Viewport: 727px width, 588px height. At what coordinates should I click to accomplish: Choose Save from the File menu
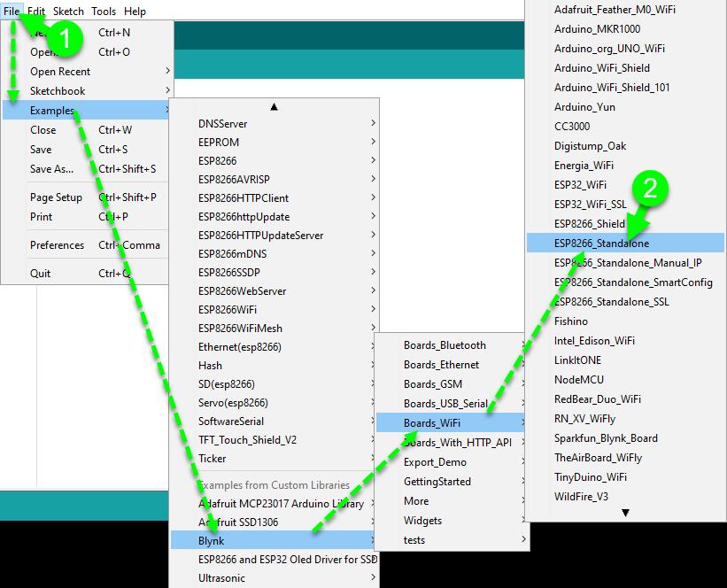coord(86,150)
